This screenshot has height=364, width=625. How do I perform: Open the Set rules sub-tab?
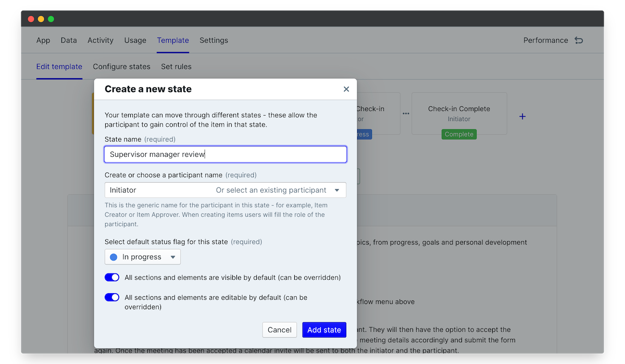pos(176,67)
